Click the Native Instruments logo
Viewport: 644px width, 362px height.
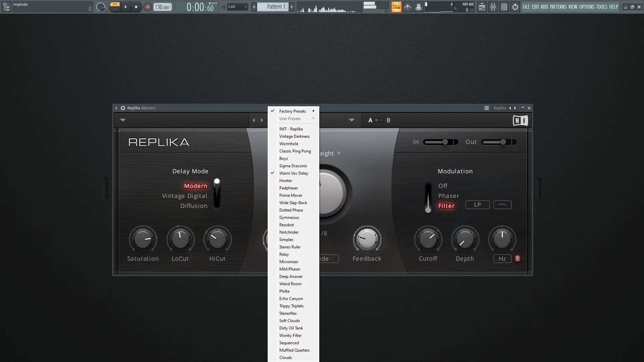pos(520,120)
